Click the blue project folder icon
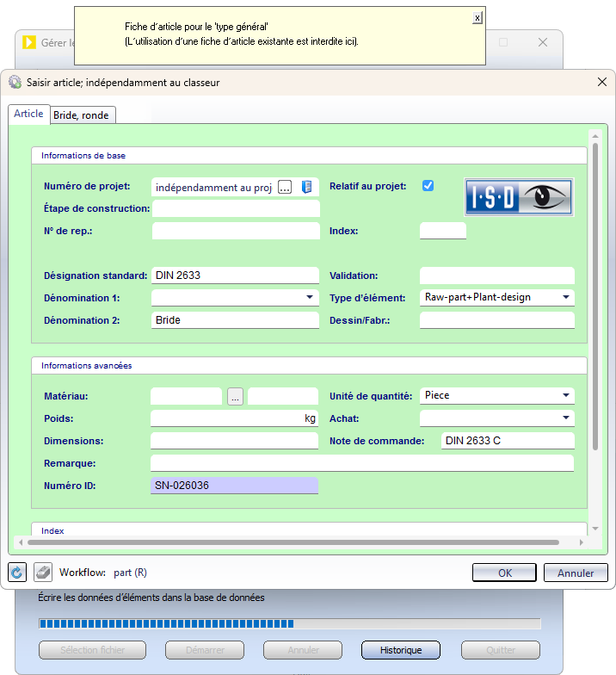 [x=306, y=187]
